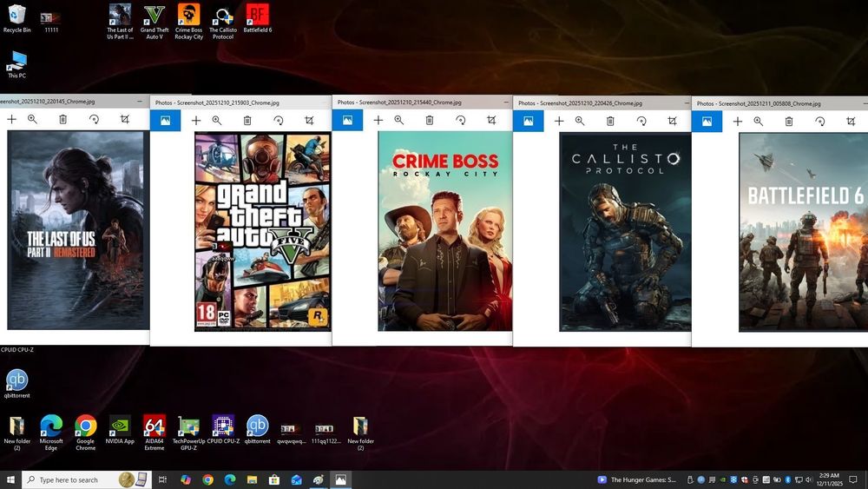Select the AIDA64 Extreme desktop shortcut
The width and height of the screenshot is (868, 489).
point(155,433)
